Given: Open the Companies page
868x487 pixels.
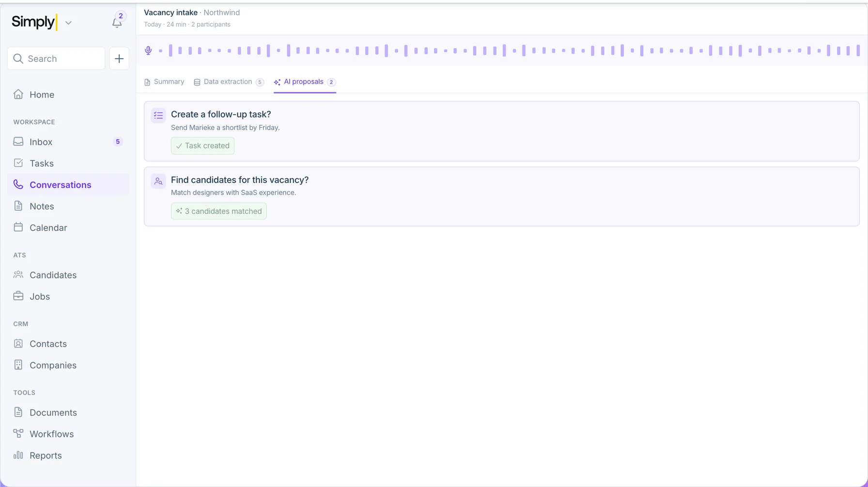Looking at the screenshot, I should 68,365.
